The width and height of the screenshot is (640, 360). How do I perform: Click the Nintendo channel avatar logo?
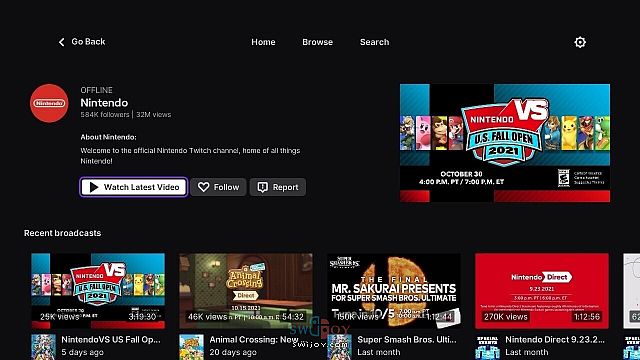click(x=49, y=103)
